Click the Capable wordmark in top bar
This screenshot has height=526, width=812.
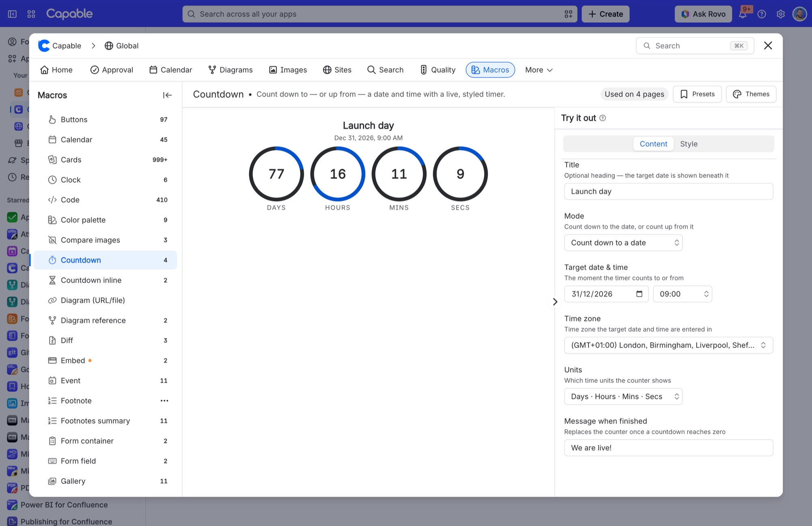[x=69, y=14]
